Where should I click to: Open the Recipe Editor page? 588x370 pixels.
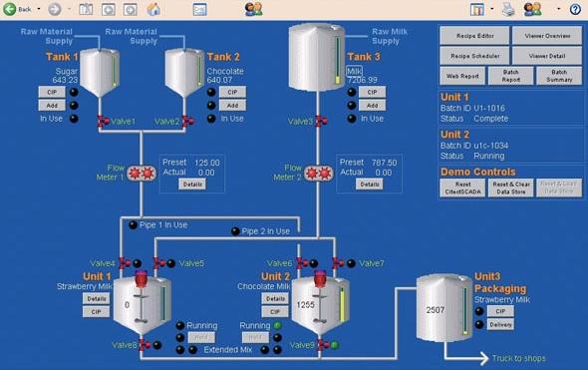[x=474, y=36]
